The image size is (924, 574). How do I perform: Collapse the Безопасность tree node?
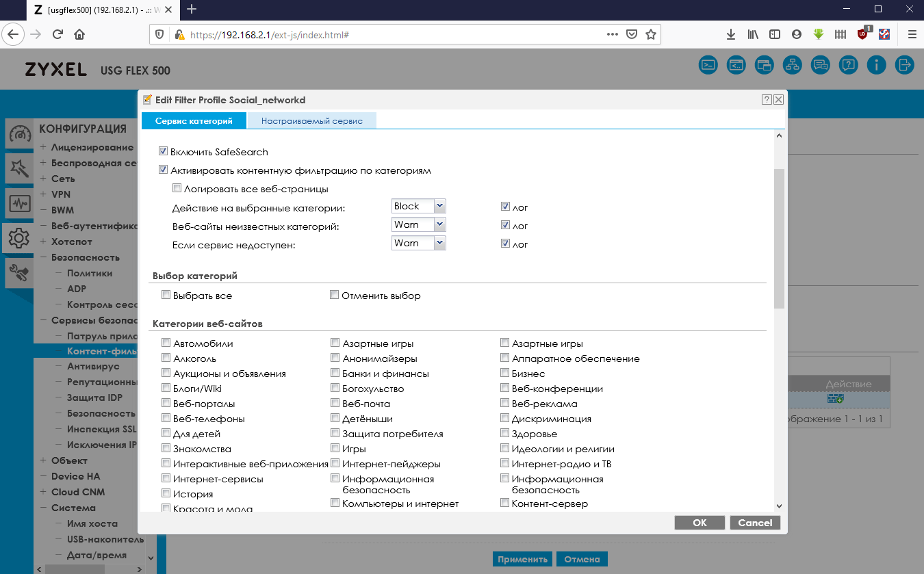tap(43, 257)
